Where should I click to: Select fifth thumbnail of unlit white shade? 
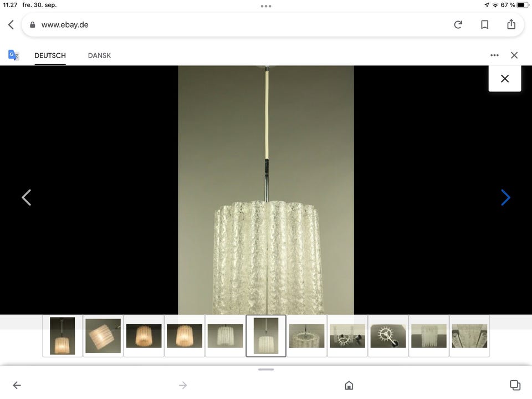pyautogui.click(x=226, y=336)
